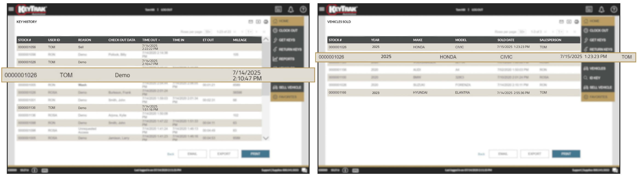Open hamburger menu on Key History screen

(11, 9)
